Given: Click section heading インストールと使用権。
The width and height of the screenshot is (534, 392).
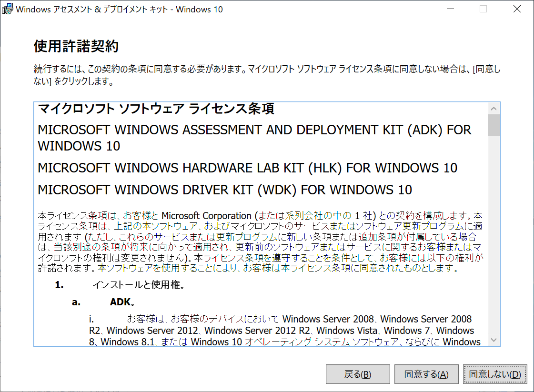Looking at the screenshot, I should [139, 285].
